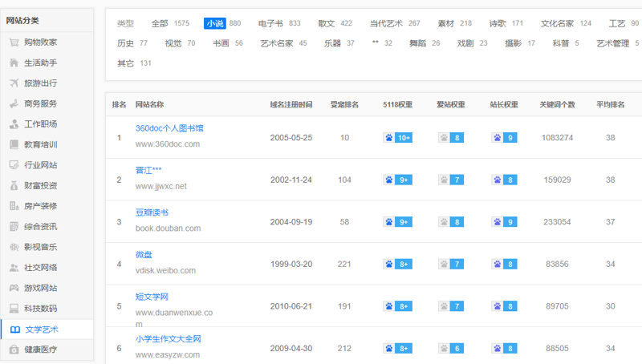Click the person icon beside 工作职场
Image resolution: width=642 pixels, height=364 pixels.
pos(14,124)
